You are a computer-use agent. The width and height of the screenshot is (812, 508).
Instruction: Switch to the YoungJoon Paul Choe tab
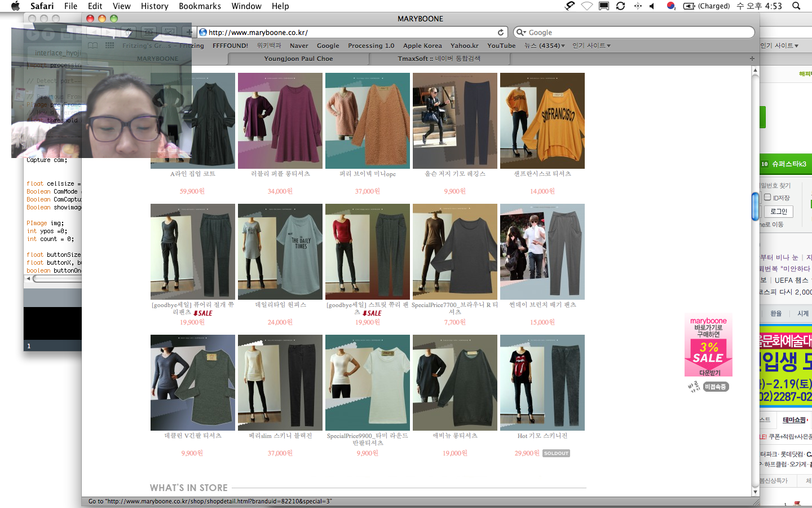point(298,59)
